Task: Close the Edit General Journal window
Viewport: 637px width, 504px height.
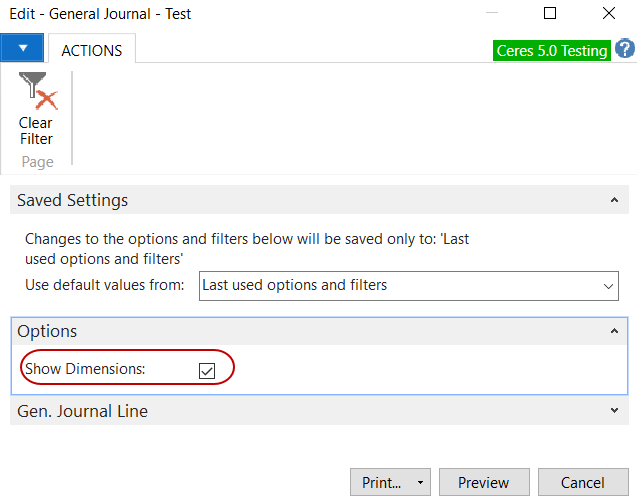Action: [x=608, y=14]
